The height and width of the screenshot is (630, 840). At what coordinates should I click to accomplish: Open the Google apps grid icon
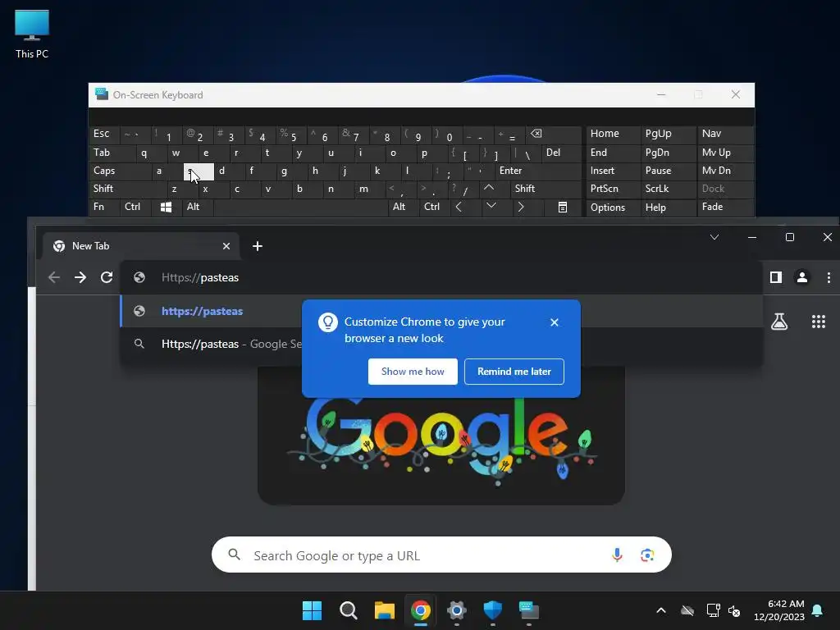click(818, 322)
